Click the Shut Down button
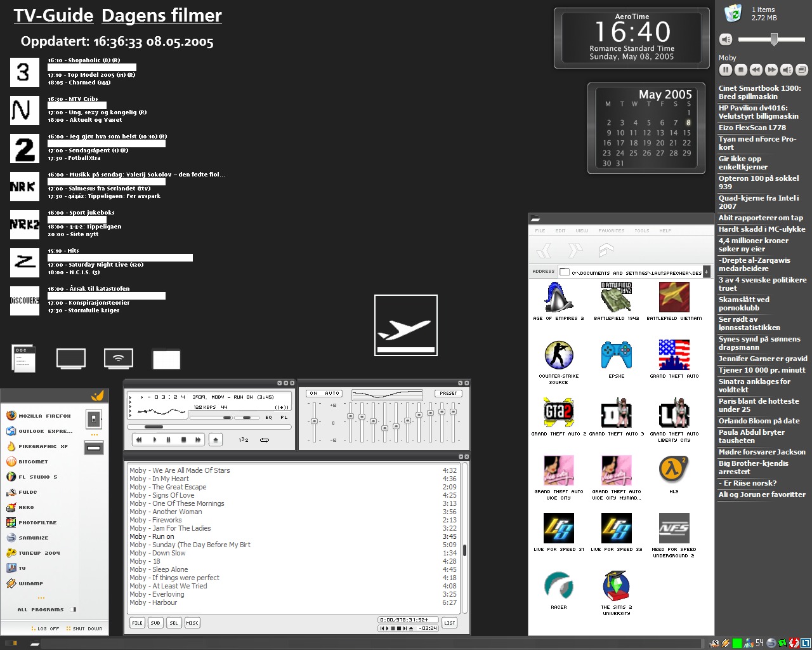This screenshot has width=812, height=650. click(x=84, y=628)
